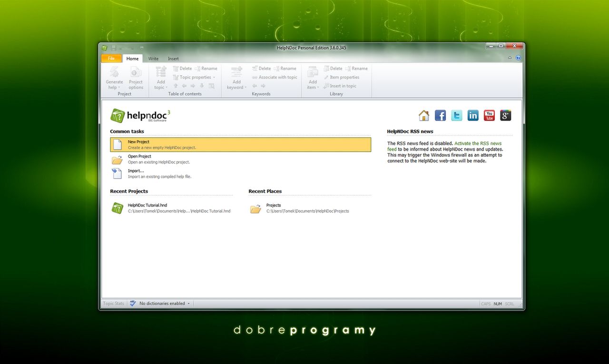The width and height of the screenshot is (609, 364).
Task: Open the Twitter icon
Action: click(457, 116)
